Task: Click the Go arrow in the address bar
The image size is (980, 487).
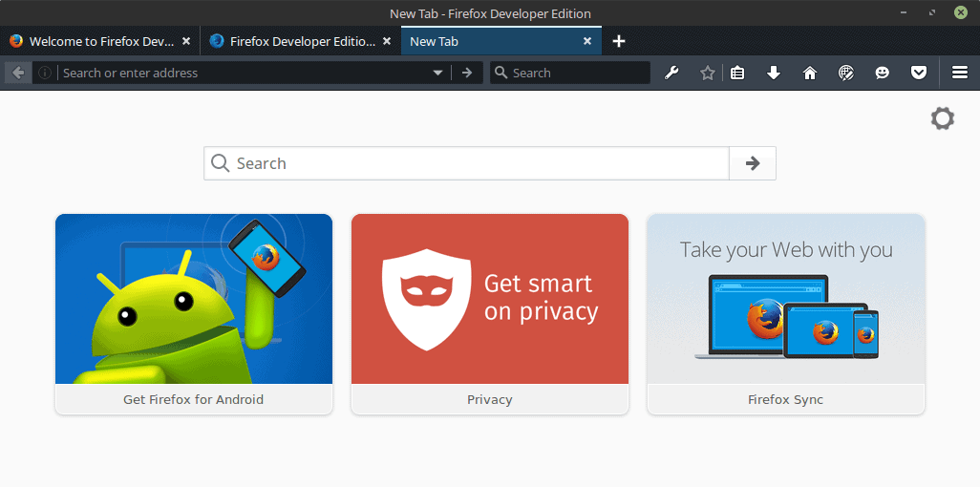Action: 467,74
